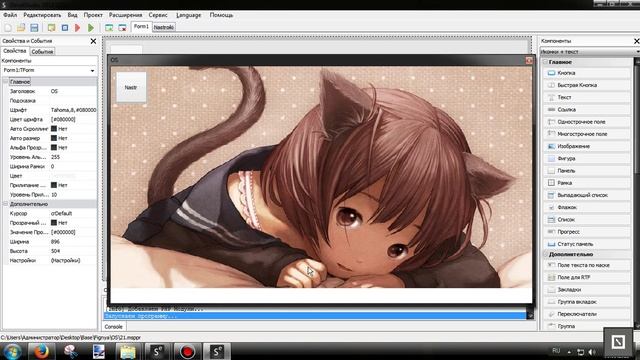Select the Поле текста по маске component

(587, 265)
